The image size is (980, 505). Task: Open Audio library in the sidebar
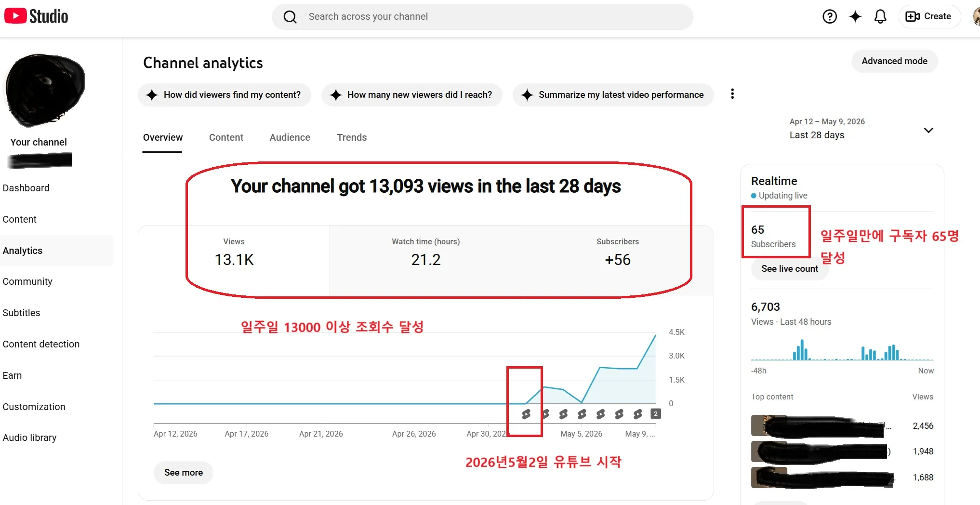coord(29,438)
